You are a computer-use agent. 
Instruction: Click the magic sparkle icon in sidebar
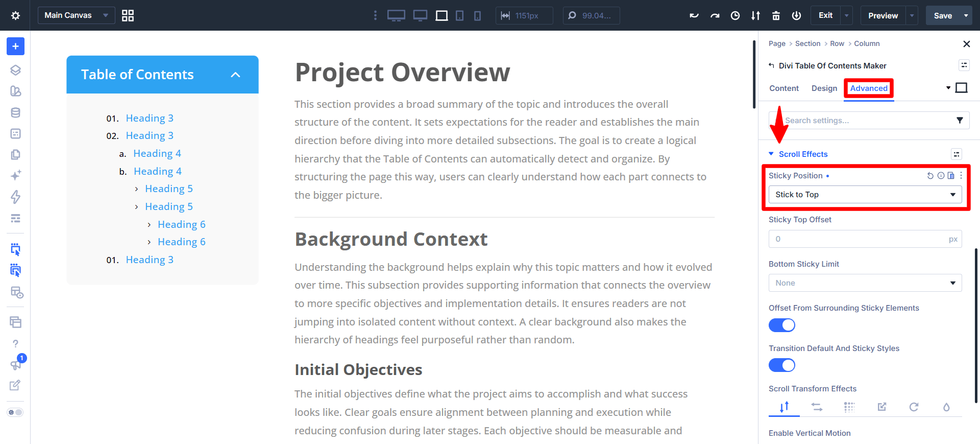(x=15, y=175)
